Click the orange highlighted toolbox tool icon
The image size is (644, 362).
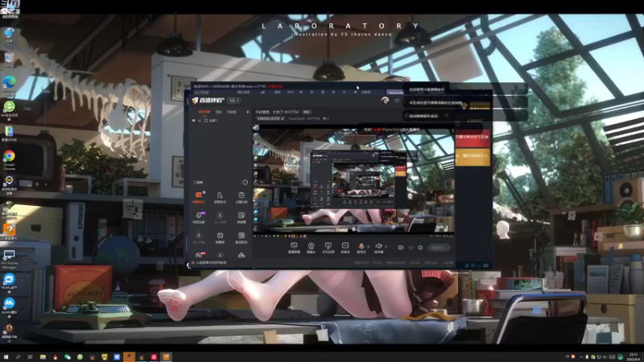199,197
